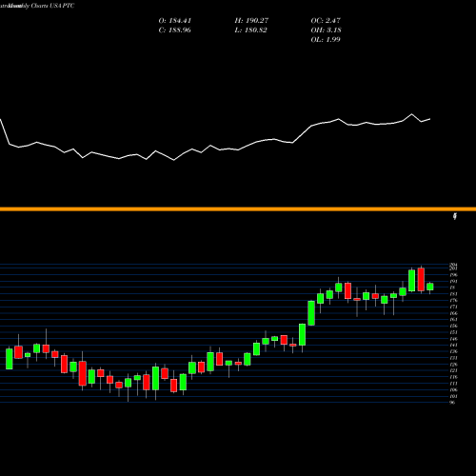Click the 121 price axis label
The image size is (476, 476).
click(453, 370)
